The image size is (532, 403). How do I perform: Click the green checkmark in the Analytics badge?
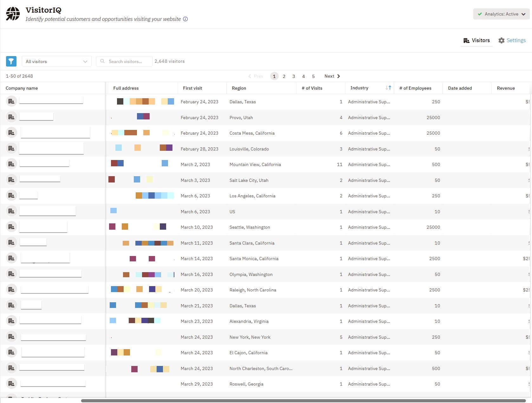tap(479, 14)
